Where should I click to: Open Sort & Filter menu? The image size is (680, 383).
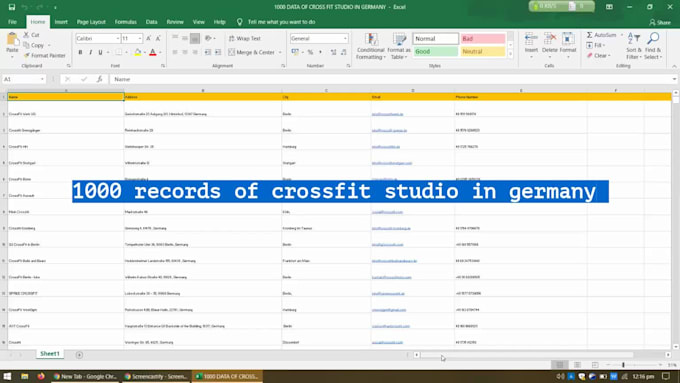tap(634, 46)
